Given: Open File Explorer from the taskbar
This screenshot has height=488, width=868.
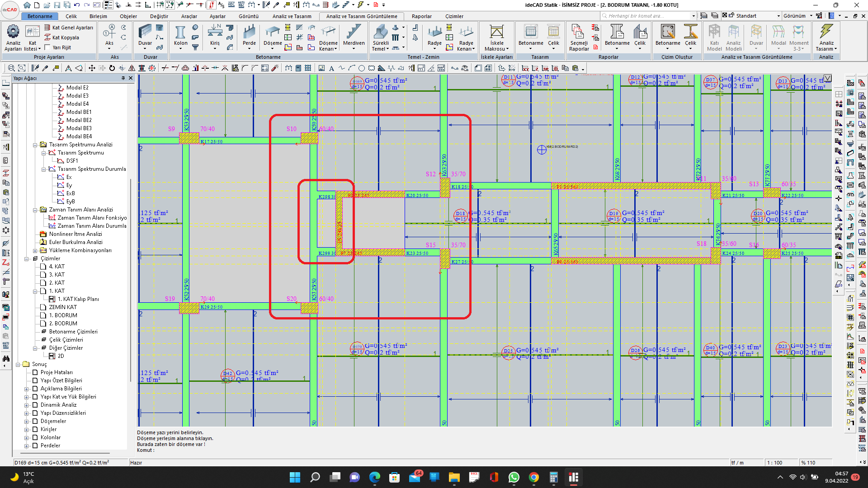Looking at the screenshot, I should pyautogui.click(x=454, y=477).
